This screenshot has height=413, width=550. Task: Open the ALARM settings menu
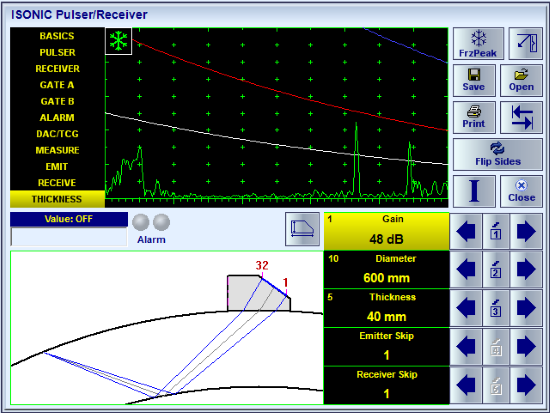[57, 118]
